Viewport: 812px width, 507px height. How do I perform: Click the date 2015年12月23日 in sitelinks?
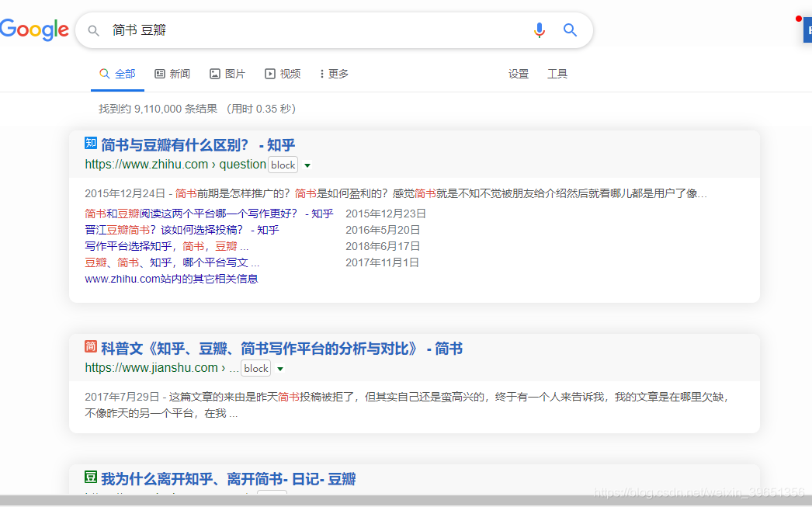tap(386, 214)
